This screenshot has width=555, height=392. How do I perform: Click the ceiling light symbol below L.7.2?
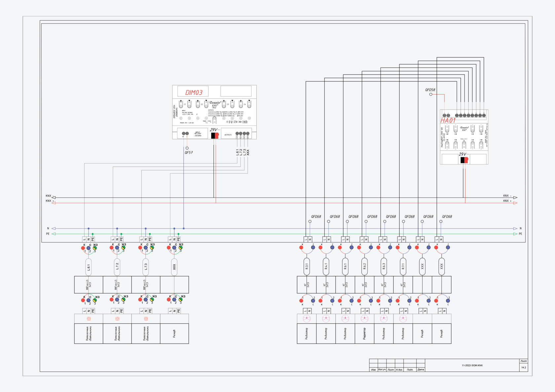tap(117, 319)
